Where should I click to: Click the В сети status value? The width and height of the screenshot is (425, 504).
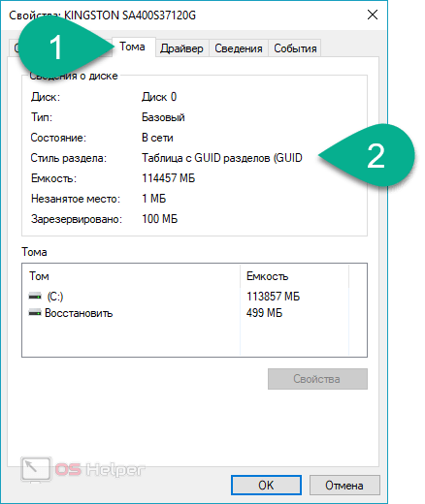click(157, 138)
